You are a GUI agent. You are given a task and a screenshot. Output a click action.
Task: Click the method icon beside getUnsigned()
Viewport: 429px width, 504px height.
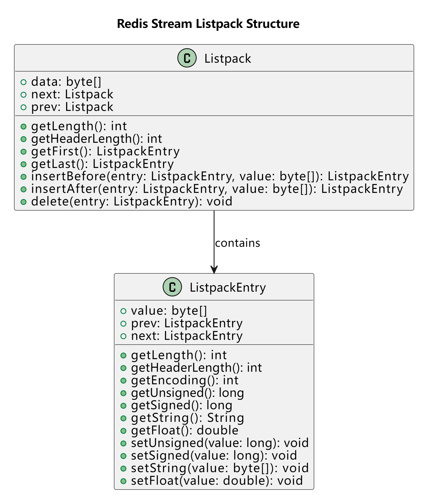tap(124, 393)
